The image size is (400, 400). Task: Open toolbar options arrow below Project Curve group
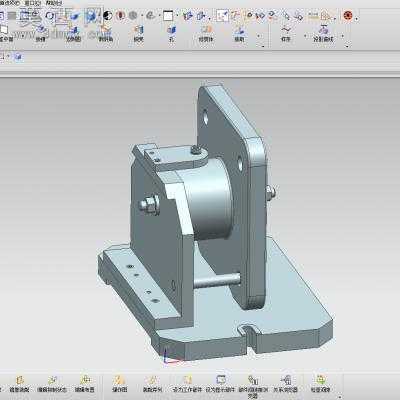coord(347,46)
